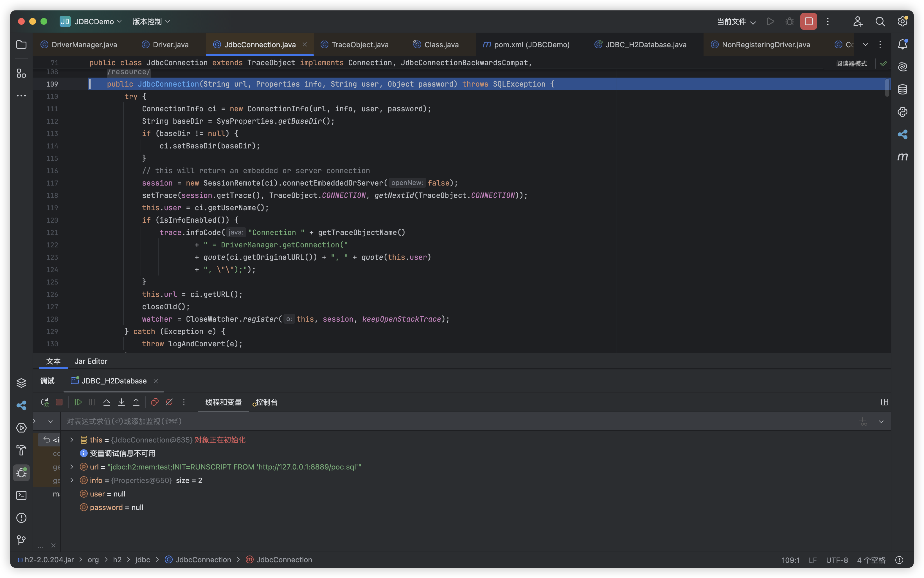
Task: Click the inspection green checkmark
Action: point(884,64)
